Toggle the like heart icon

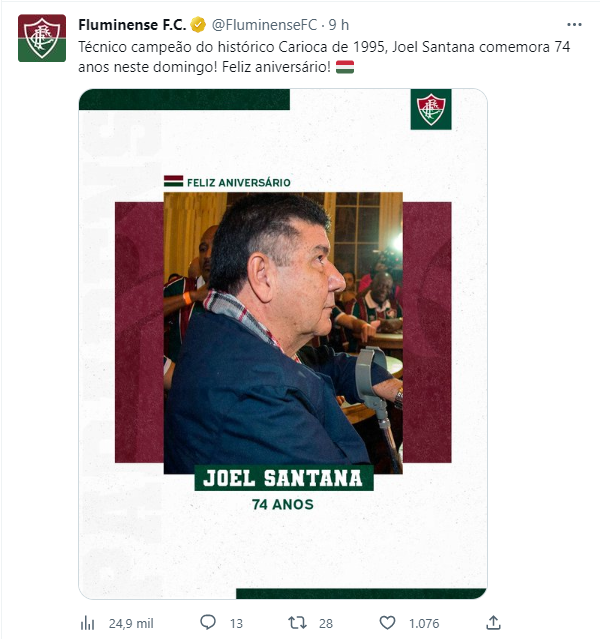[x=387, y=623]
